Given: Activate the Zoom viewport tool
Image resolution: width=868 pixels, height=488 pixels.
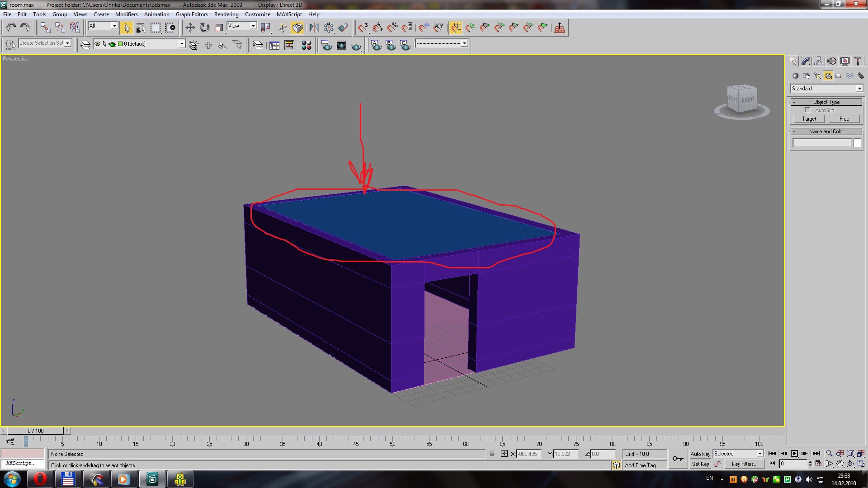Looking at the screenshot, I should point(829,453).
